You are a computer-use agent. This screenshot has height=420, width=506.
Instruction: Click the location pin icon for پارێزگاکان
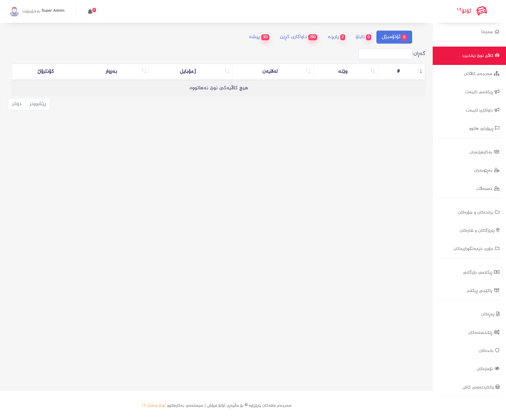click(x=498, y=230)
